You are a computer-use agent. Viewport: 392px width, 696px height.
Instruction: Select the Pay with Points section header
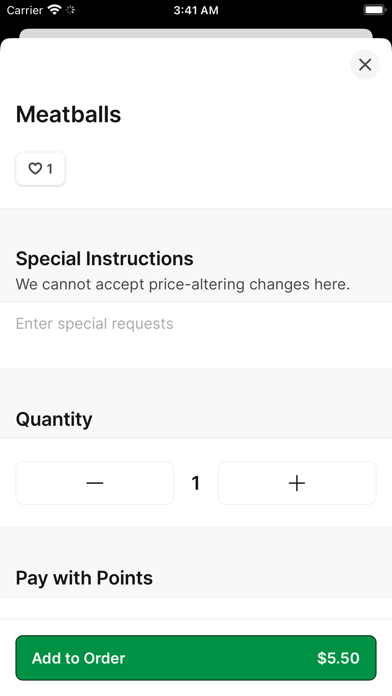[x=84, y=578]
